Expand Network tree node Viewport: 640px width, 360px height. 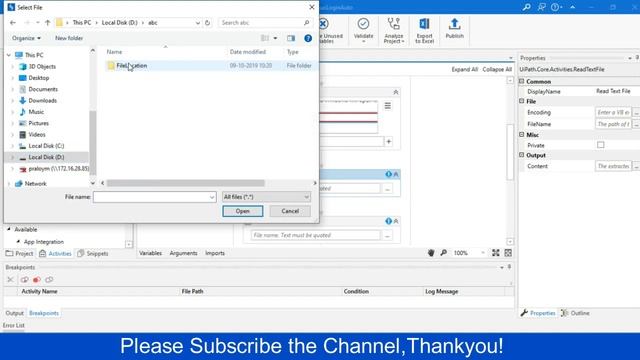click(9, 184)
